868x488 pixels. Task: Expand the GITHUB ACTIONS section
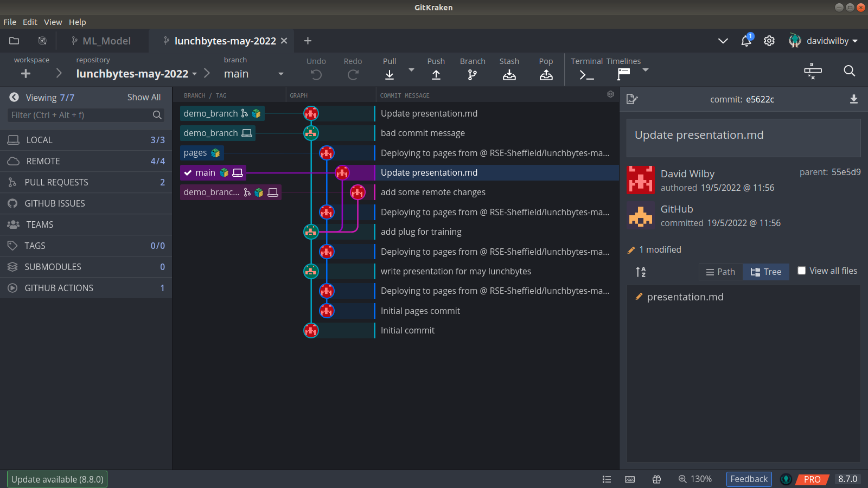click(x=86, y=288)
